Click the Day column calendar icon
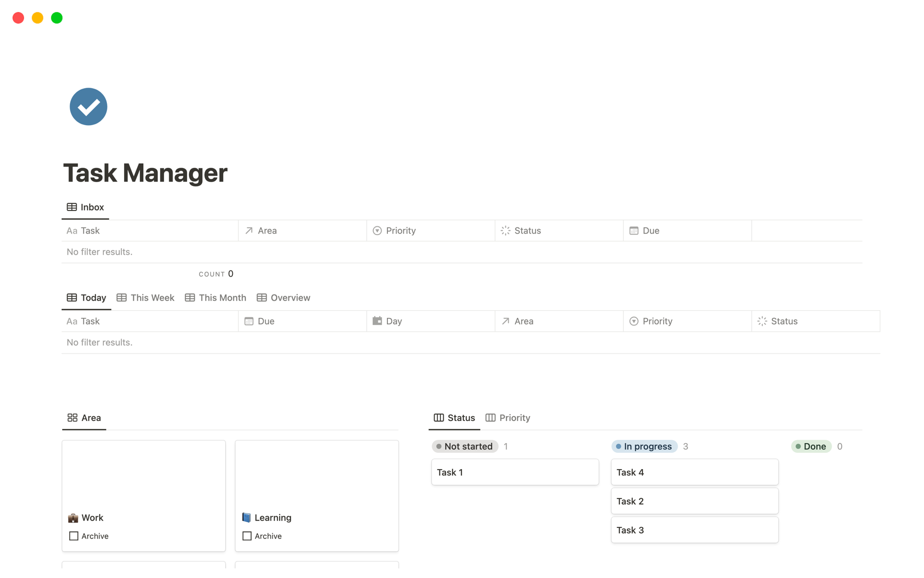Screen dimensions: 924x578 [x=377, y=321]
